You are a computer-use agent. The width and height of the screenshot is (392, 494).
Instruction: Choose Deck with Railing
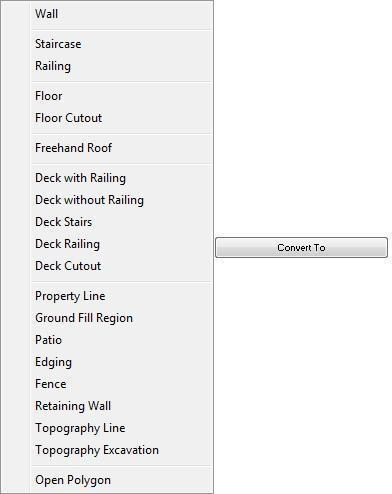point(122,178)
